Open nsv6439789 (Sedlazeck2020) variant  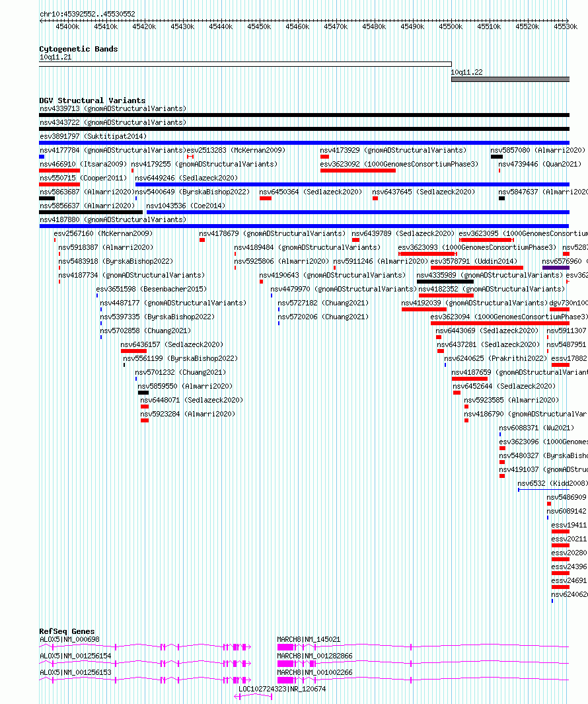coord(403,234)
